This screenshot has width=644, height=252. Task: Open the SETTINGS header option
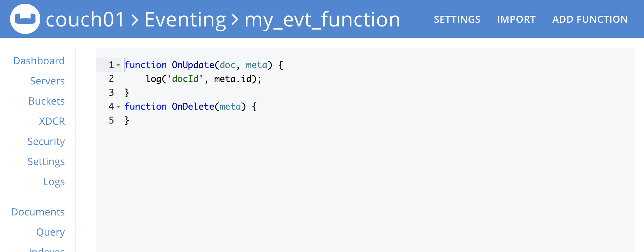[x=457, y=19]
